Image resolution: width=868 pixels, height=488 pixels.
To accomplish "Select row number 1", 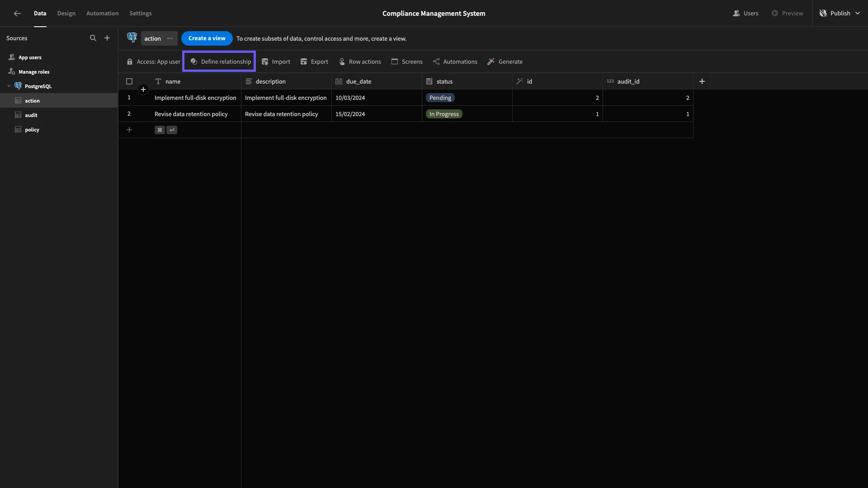I will [129, 98].
